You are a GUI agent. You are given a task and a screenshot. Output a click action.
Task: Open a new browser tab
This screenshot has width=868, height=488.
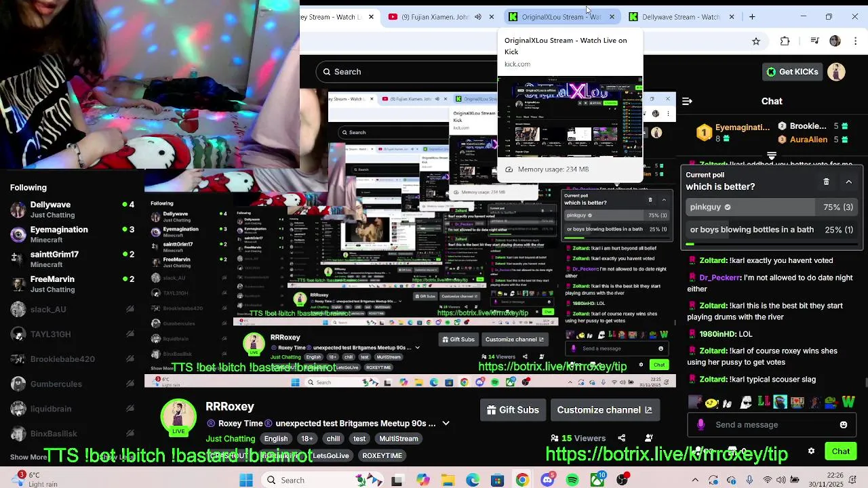752,16
